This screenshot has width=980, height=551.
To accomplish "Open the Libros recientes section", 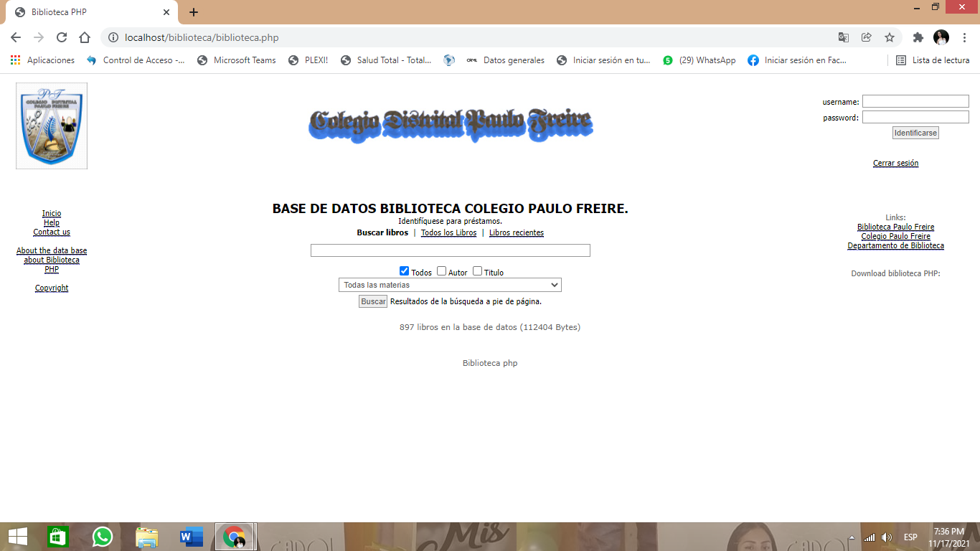I will [x=517, y=233].
